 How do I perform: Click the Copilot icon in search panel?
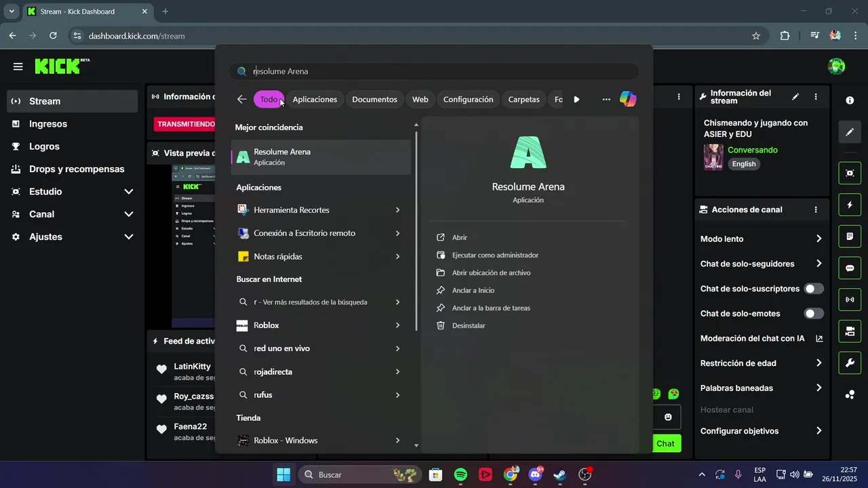(x=628, y=99)
